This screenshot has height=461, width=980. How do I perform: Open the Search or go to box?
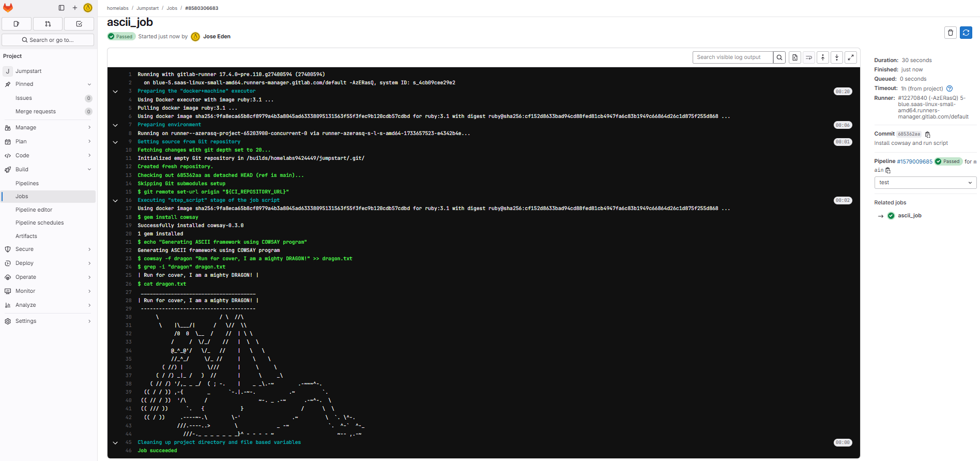(48, 40)
